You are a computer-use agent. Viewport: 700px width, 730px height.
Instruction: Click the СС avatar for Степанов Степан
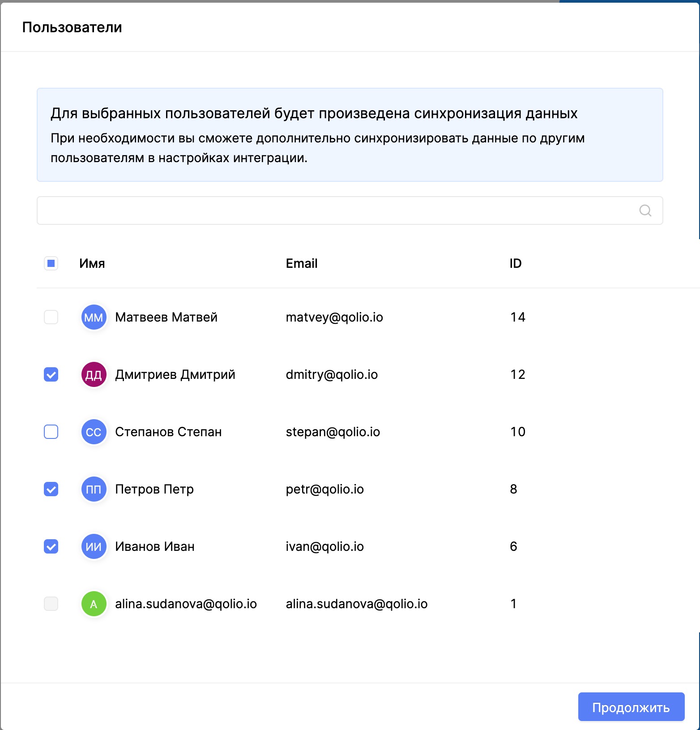[x=94, y=432]
